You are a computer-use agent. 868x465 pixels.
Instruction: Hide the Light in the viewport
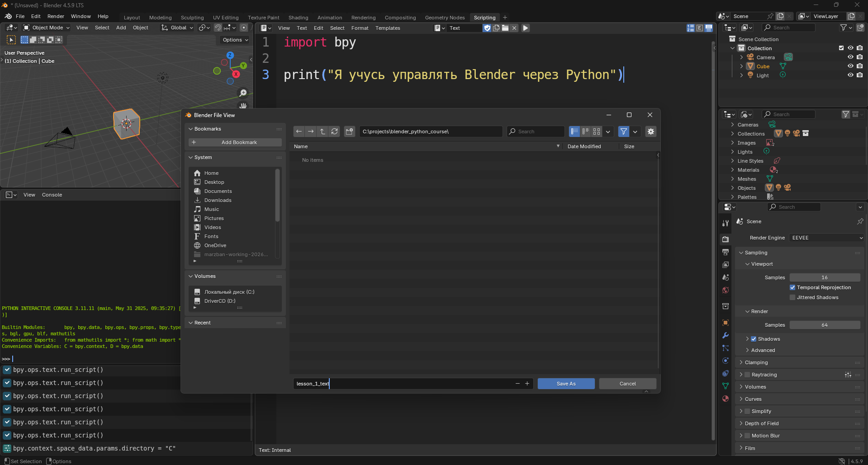coord(850,75)
